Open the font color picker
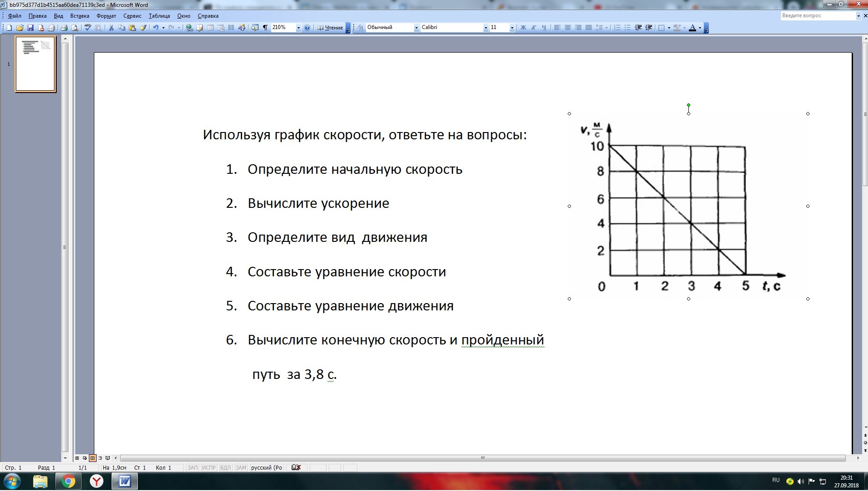868x491 pixels. [x=700, y=28]
